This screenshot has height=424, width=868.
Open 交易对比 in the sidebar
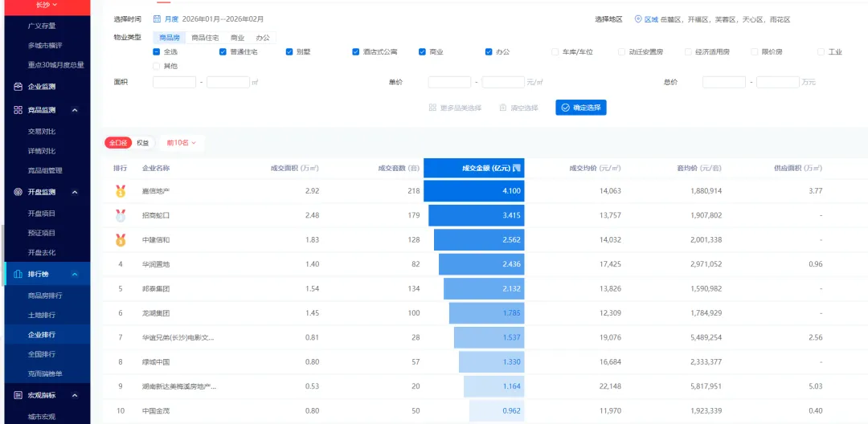click(42, 132)
